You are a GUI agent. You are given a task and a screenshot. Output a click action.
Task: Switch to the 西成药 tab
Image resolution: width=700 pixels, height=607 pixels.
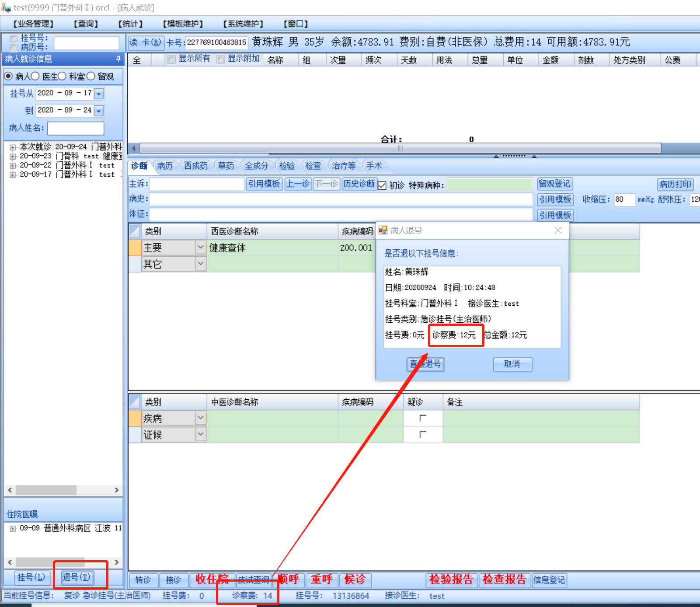pos(196,166)
